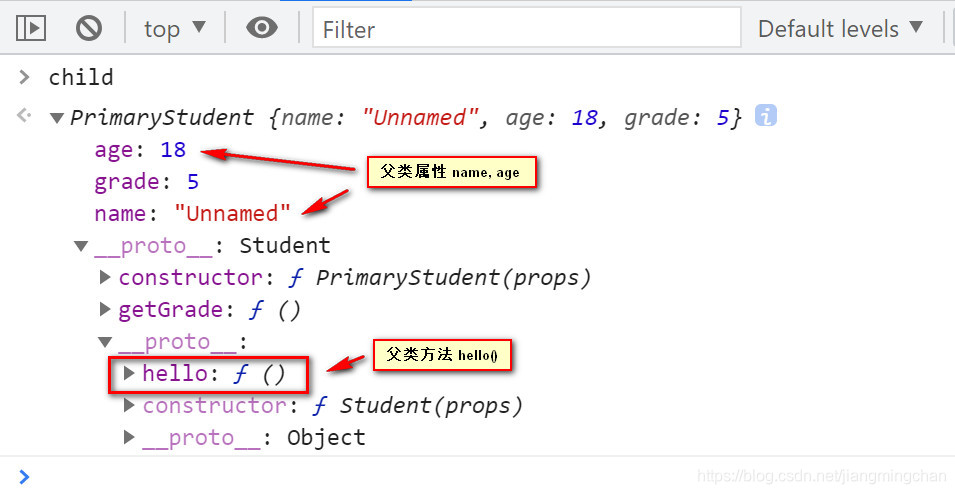
Task: Click the Student label after __proto__
Action: pyautogui.click(x=284, y=245)
